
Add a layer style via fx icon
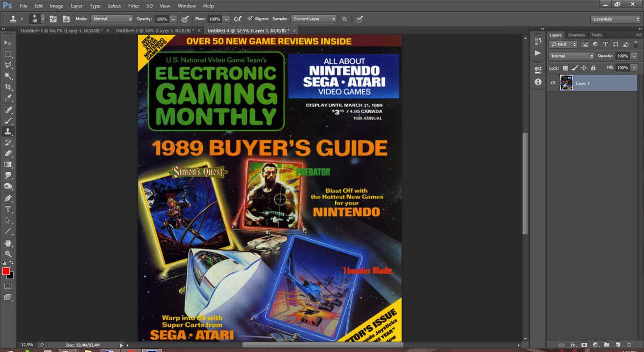[573, 344]
